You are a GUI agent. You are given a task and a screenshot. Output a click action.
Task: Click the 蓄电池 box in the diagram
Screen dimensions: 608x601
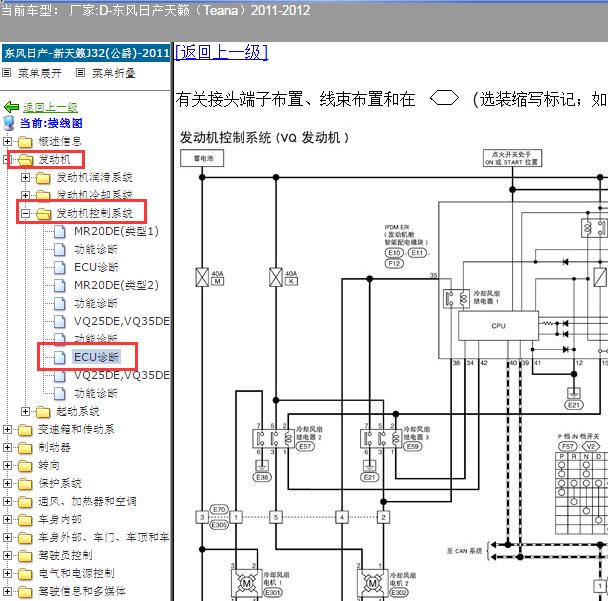202,158
